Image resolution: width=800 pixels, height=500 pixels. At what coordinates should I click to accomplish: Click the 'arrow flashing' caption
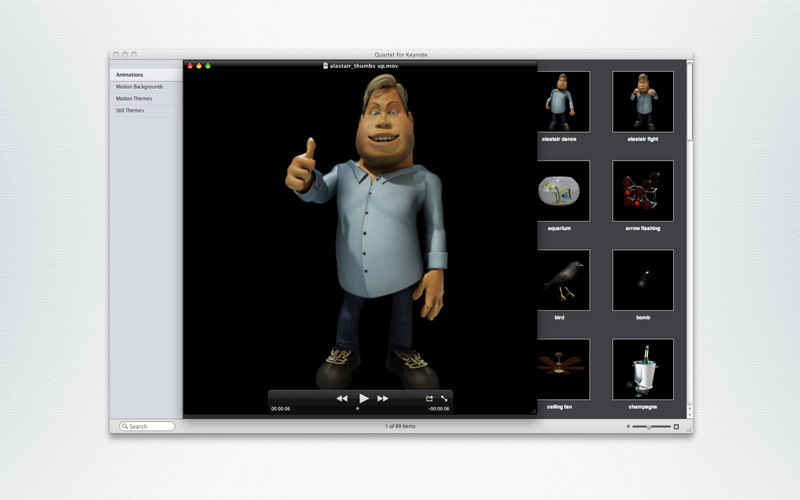[x=643, y=228]
